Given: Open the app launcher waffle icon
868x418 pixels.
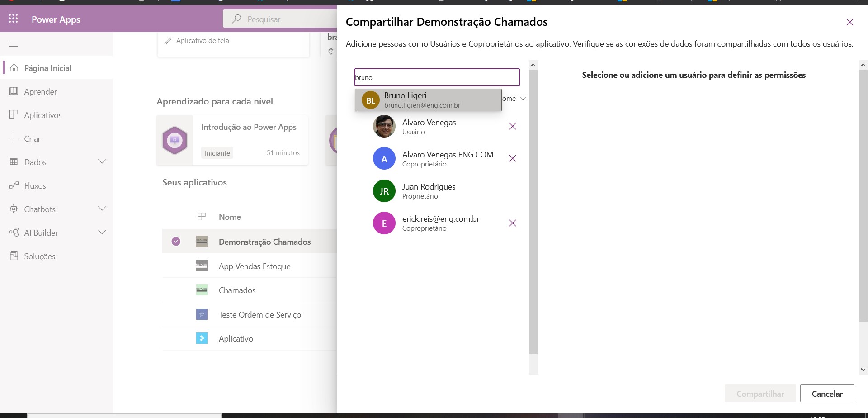Looking at the screenshot, I should click(14, 19).
